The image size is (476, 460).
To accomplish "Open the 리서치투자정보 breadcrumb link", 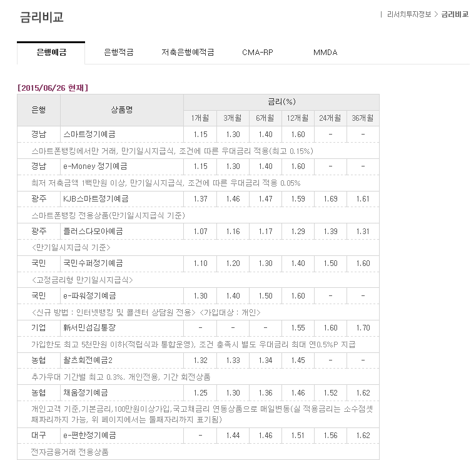I will (x=409, y=14).
